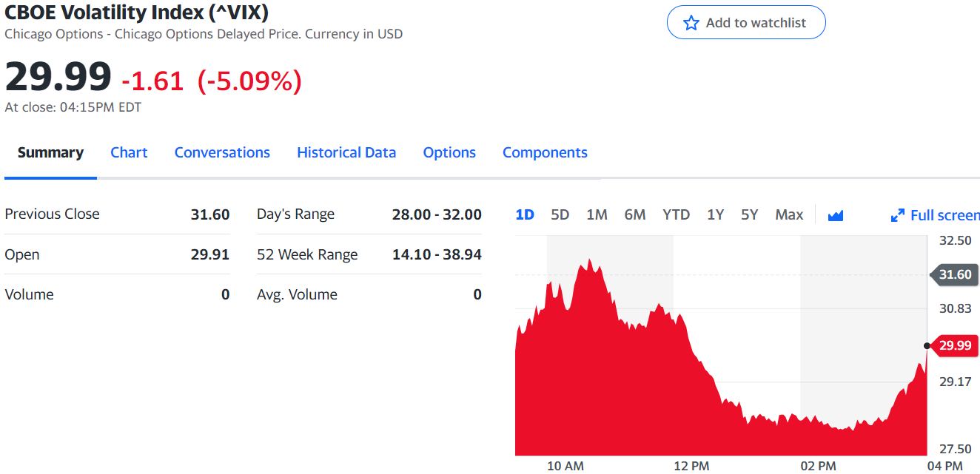Switch to the Summary tab

point(50,152)
